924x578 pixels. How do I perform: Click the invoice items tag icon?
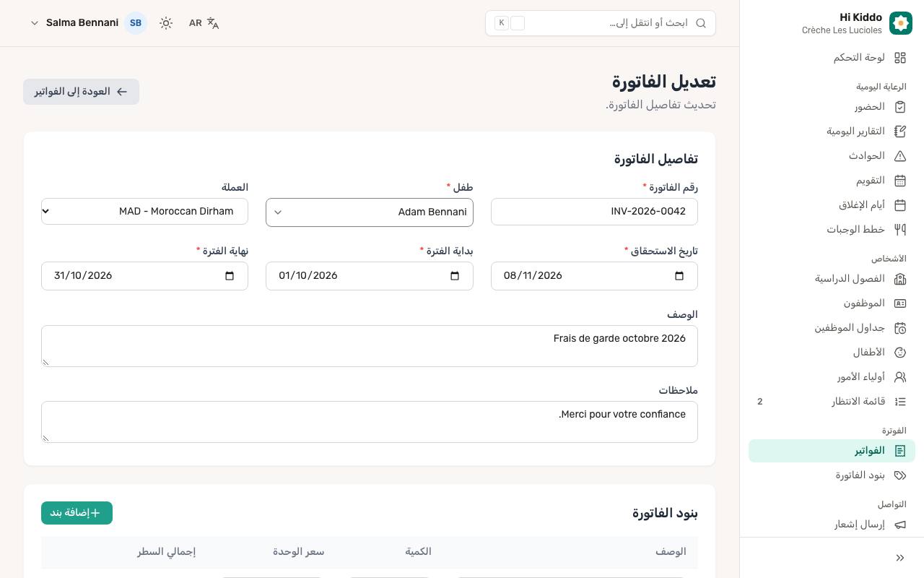point(900,475)
